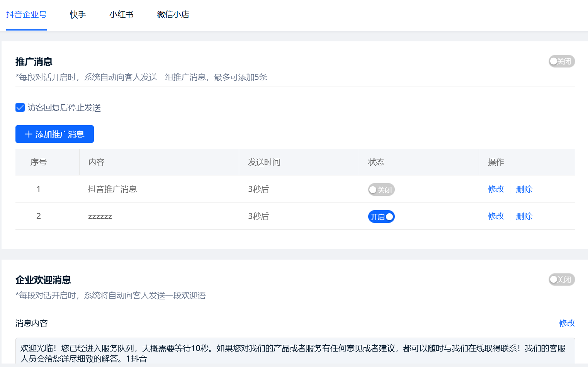Click 修改 for the zzzzzz row
The height and width of the screenshot is (367, 588).
point(496,216)
